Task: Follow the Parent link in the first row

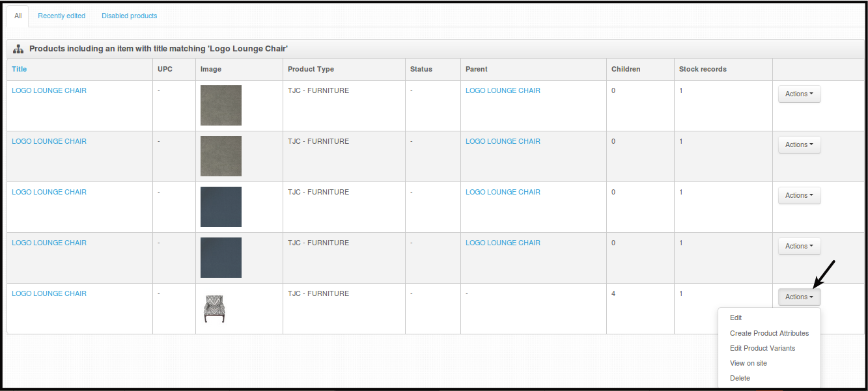Action: click(503, 90)
